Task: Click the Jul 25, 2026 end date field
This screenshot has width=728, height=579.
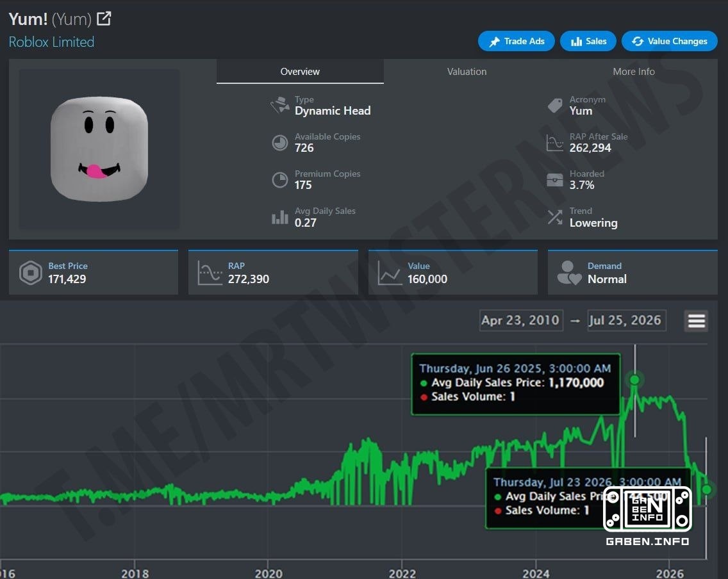Action: click(626, 321)
